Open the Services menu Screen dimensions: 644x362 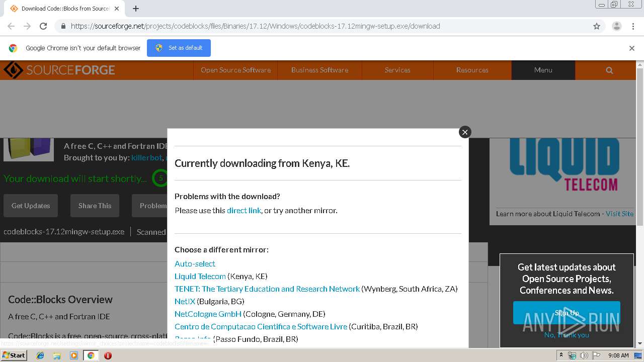[397, 70]
